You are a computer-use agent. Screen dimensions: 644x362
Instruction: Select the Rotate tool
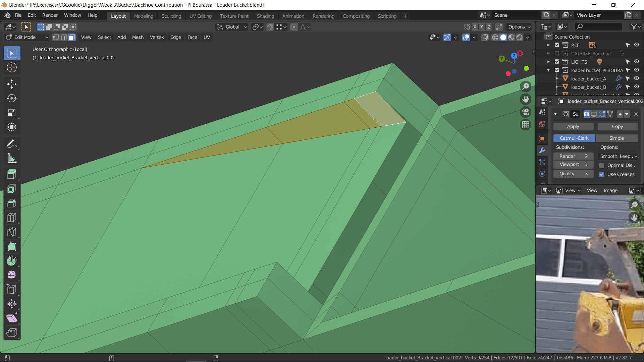[12, 99]
